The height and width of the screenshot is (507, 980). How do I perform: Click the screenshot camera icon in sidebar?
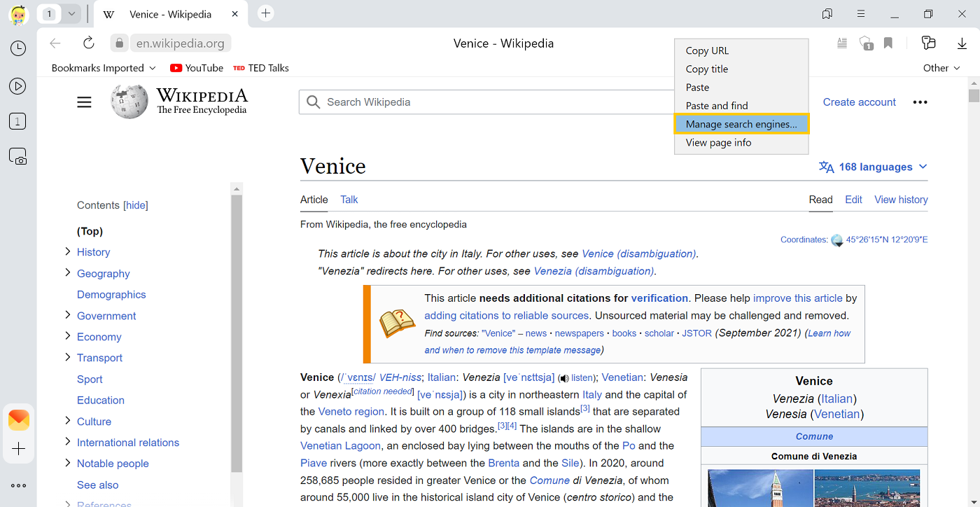pyautogui.click(x=18, y=157)
